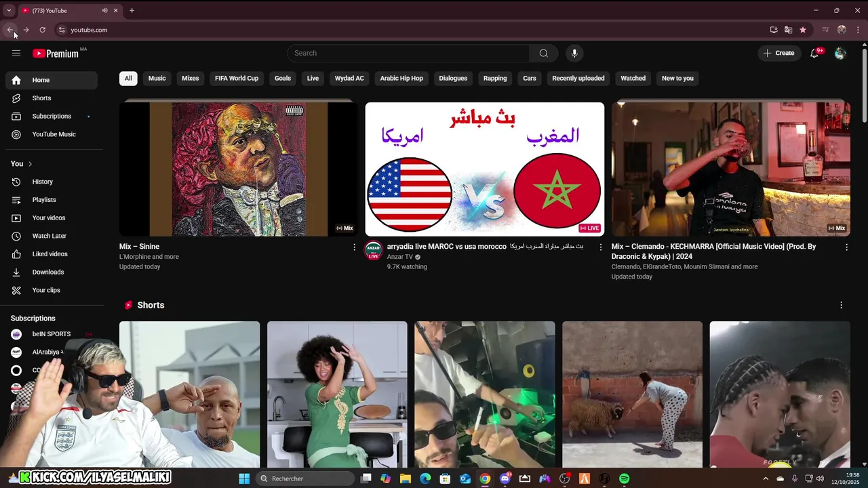The image size is (868, 488).
Task: Click the search magnifier button
Action: point(544,54)
